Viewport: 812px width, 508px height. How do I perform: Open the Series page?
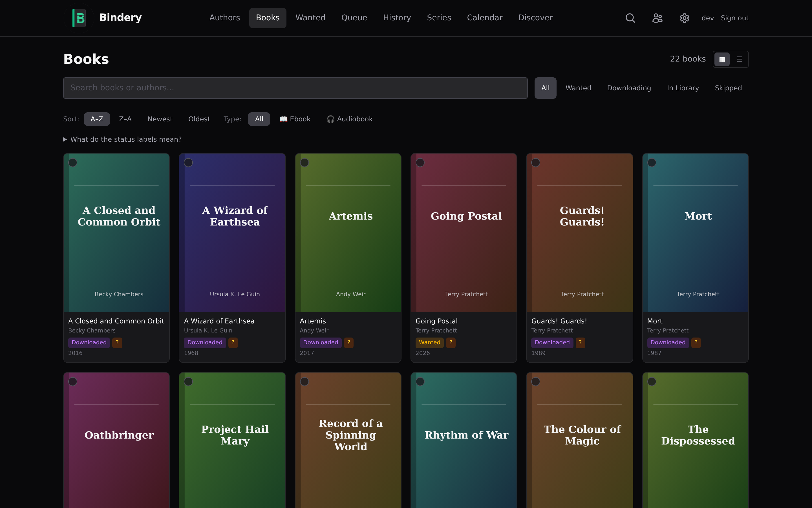439,18
